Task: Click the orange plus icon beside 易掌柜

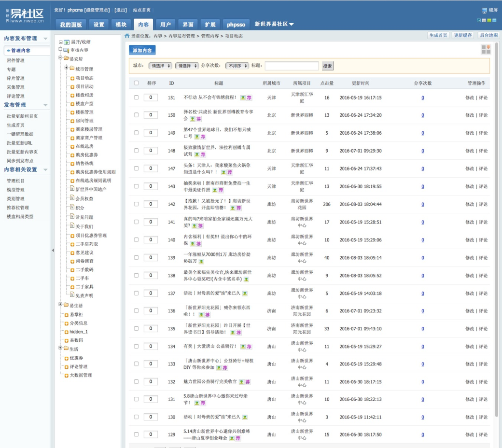Action: tap(67, 315)
